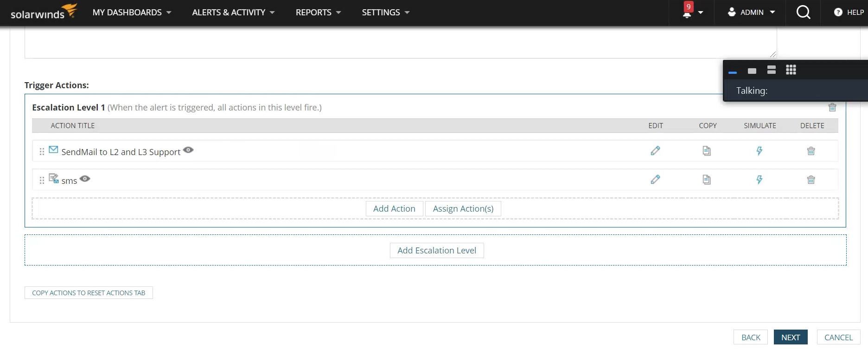Delete the sms action
The width and height of the screenshot is (868, 350).
pyautogui.click(x=811, y=180)
